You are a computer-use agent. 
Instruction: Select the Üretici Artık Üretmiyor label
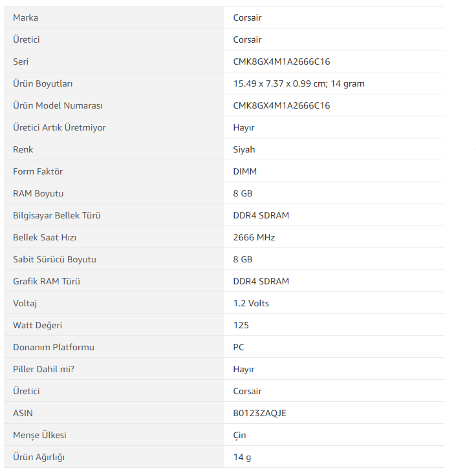(x=59, y=127)
